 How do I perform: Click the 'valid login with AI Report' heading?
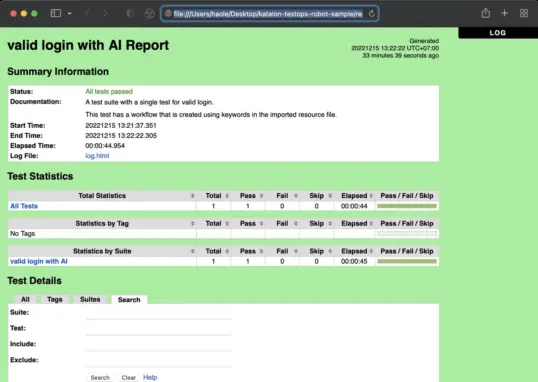88,45
